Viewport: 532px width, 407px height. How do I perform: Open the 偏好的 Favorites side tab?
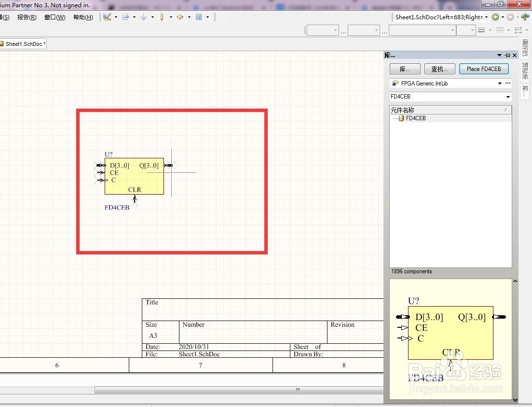525,48
